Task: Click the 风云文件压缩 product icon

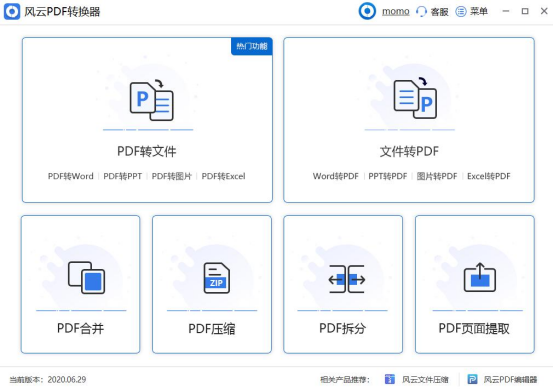Action: click(389, 379)
